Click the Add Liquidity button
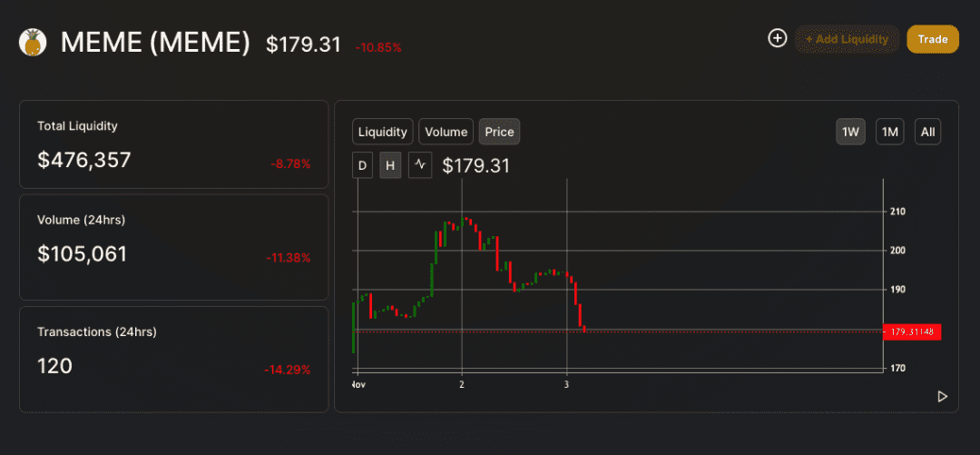Screen dimensions: 980x455 pyautogui.click(x=847, y=39)
